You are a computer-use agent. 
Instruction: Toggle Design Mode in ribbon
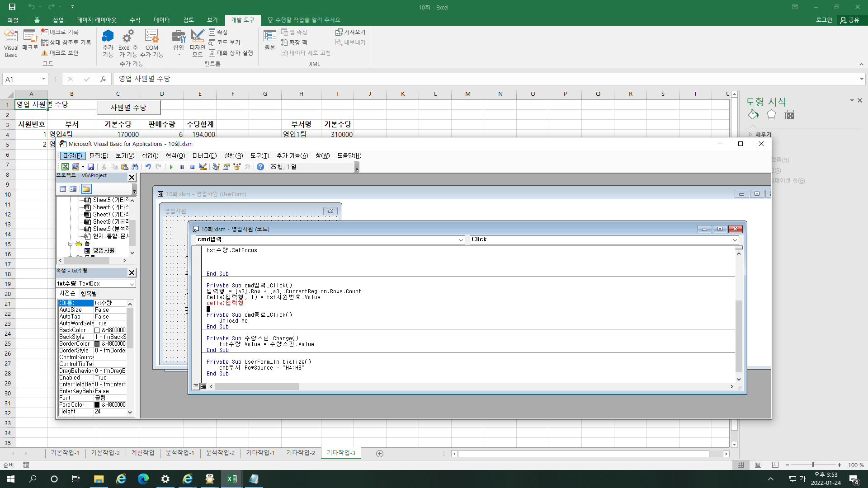197,43
